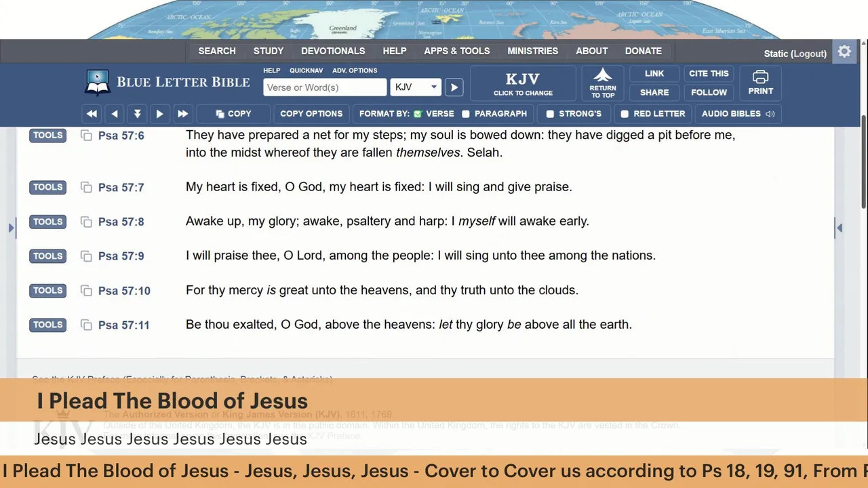Click the Psa 57:9 verse reference
The image size is (868, 488).
coord(121,256)
